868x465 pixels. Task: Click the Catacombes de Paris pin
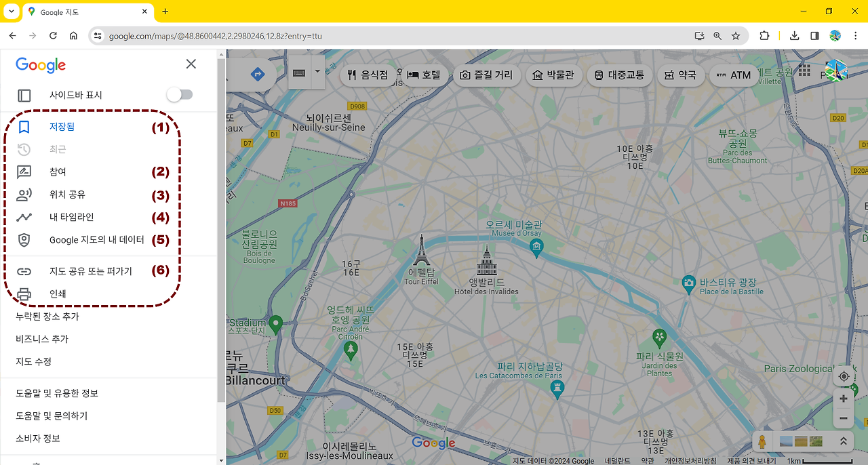tap(557, 388)
